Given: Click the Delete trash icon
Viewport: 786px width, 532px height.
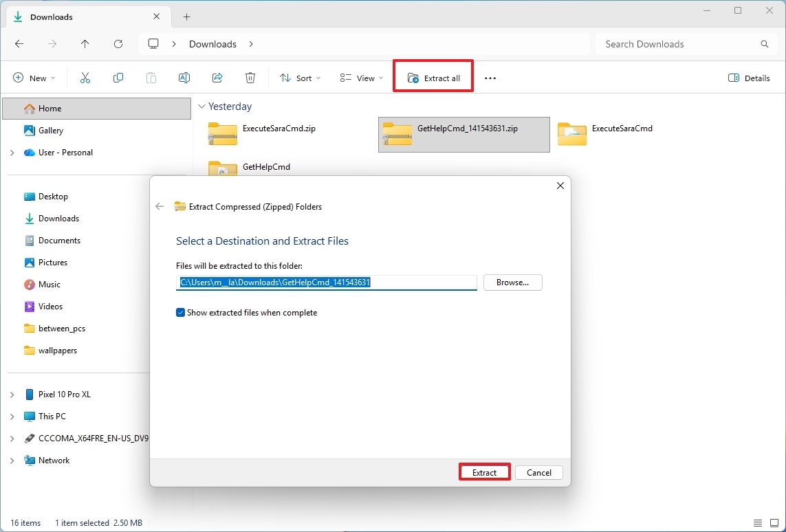Looking at the screenshot, I should (250, 78).
